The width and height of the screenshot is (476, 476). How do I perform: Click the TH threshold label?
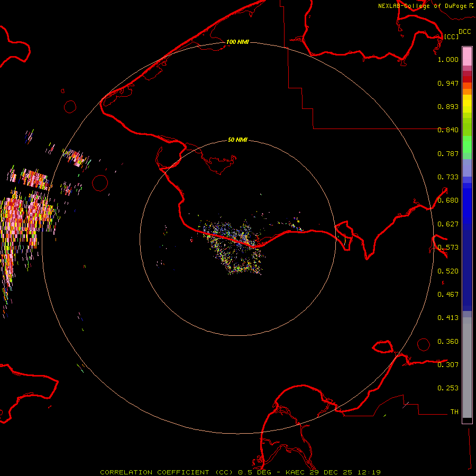(x=454, y=411)
